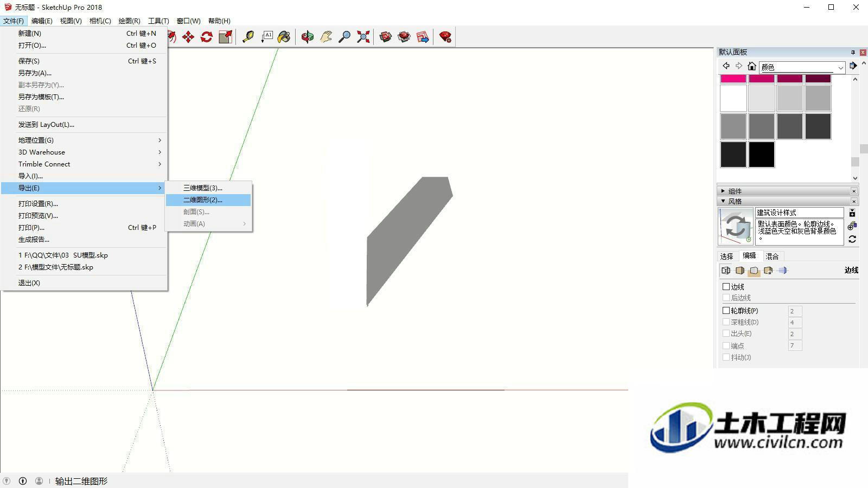Choose 三维模型(3)... in the export submenu
This screenshot has width=868, height=488.
[208, 188]
